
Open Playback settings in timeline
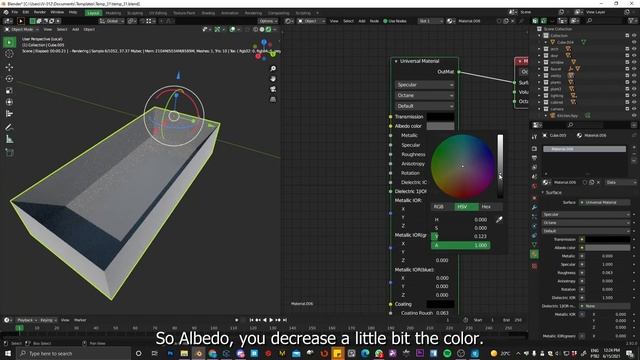(x=27, y=320)
